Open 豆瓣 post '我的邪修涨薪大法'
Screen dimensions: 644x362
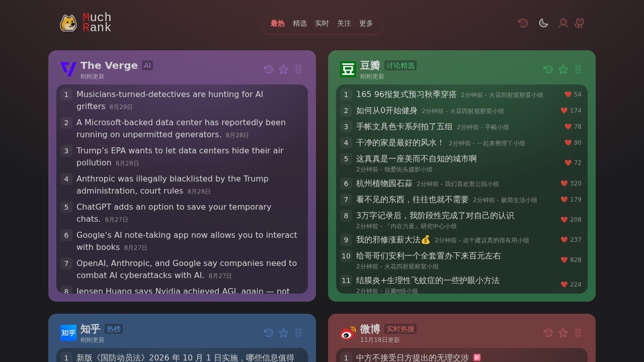tap(393, 239)
